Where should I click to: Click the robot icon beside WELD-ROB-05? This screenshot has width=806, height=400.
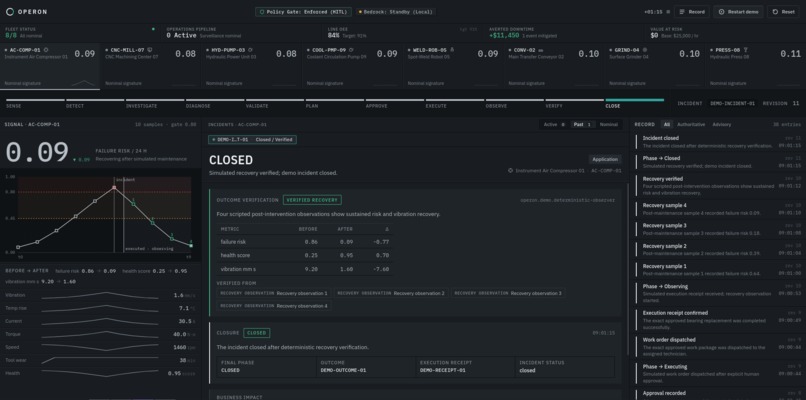pyautogui.click(x=452, y=50)
